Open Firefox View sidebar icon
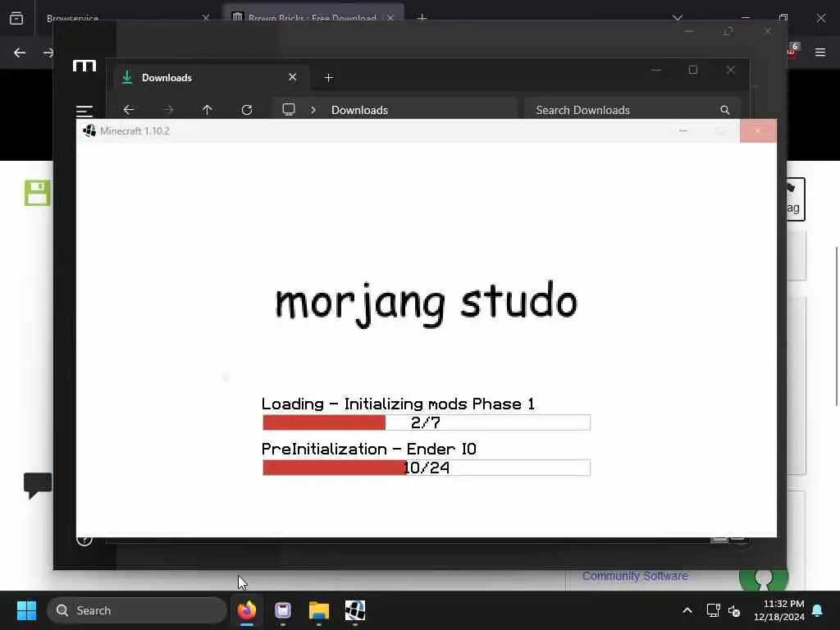840x630 pixels. [x=16, y=18]
